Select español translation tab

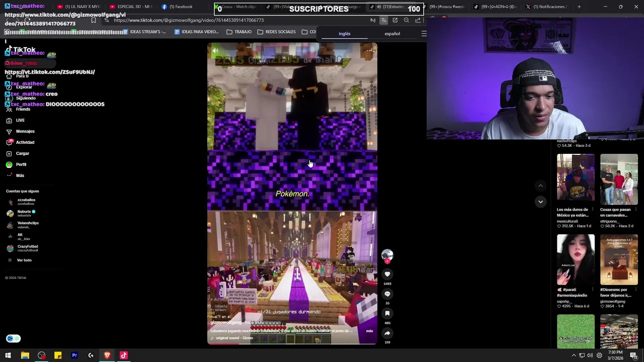(x=392, y=34)
